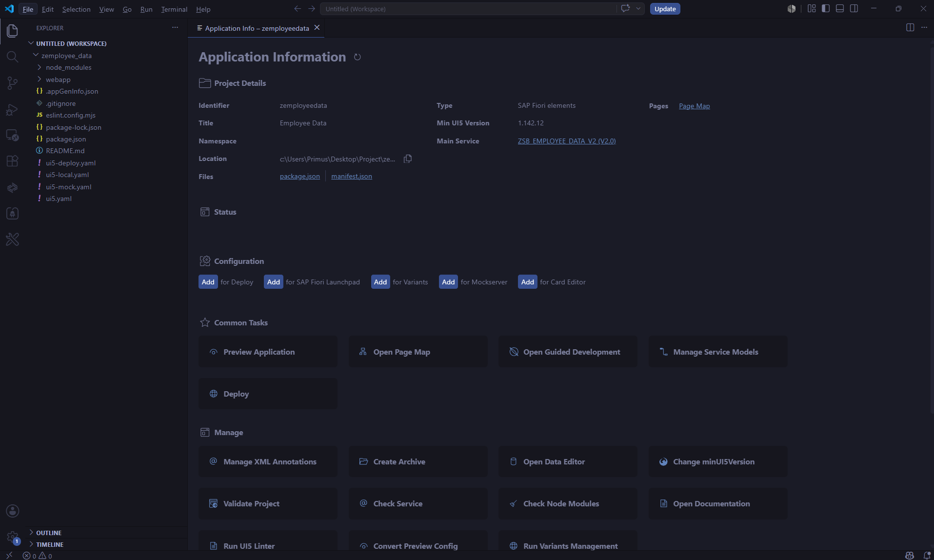The image size is (934, 560).
Task: Close the Application Info tab
Action: (317, 28)
